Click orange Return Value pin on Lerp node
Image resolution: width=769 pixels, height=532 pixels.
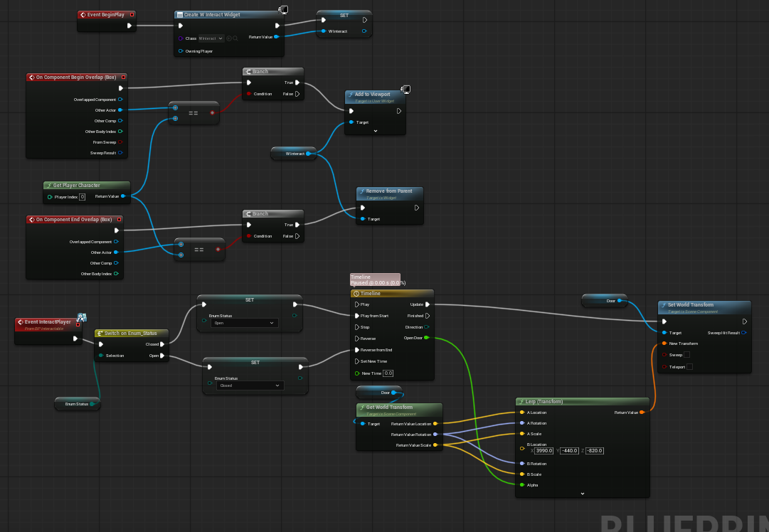[642, 413]
